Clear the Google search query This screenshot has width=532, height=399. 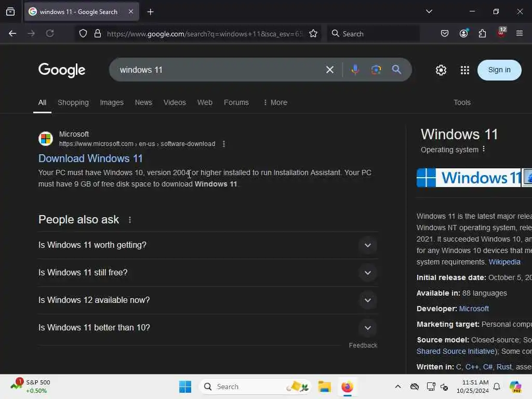click(x=330, y=70)
